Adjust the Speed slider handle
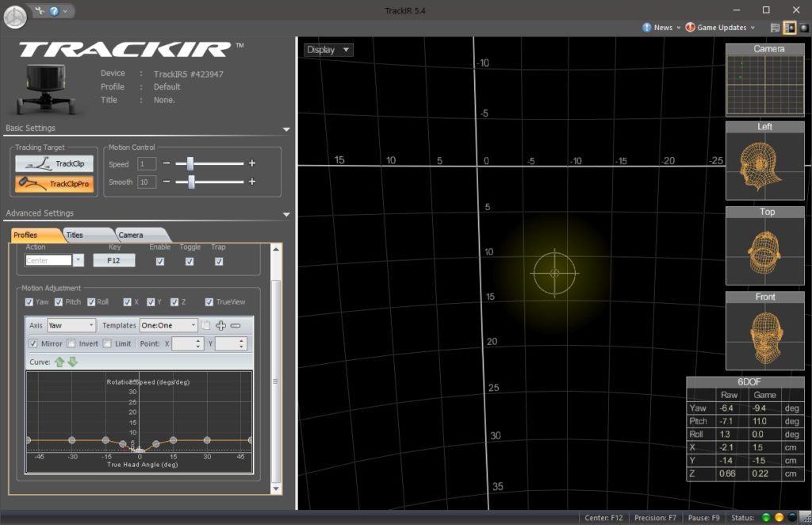Viewport: 812px width, 525px height. point(190,163)
